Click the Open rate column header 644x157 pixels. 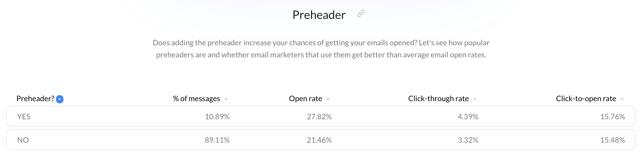pos(306,99)
